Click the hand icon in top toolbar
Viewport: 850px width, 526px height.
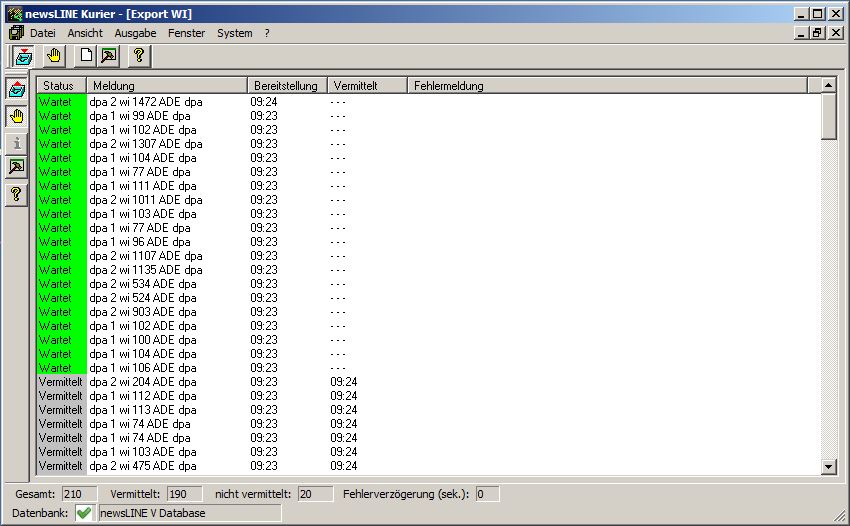(x=54, y=56)
